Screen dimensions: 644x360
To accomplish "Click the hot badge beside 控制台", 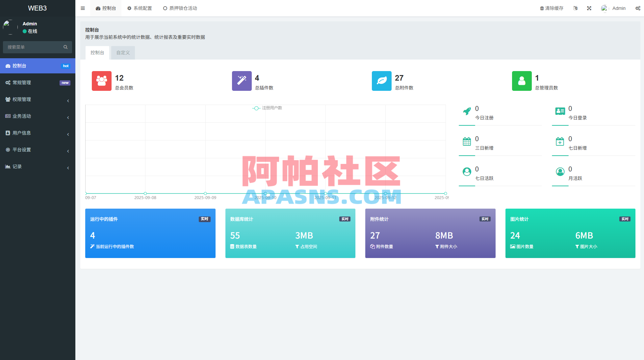I will tap(66, 66).
